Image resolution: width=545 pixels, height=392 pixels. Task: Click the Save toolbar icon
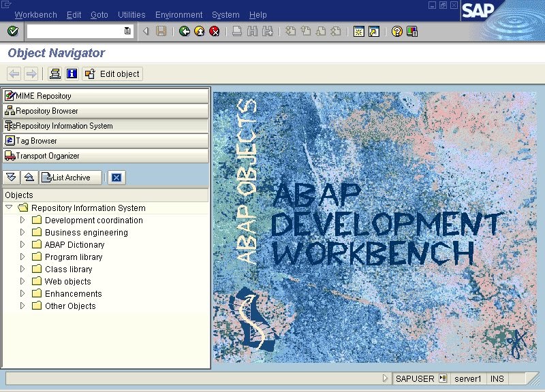click(x=160, y=31)
